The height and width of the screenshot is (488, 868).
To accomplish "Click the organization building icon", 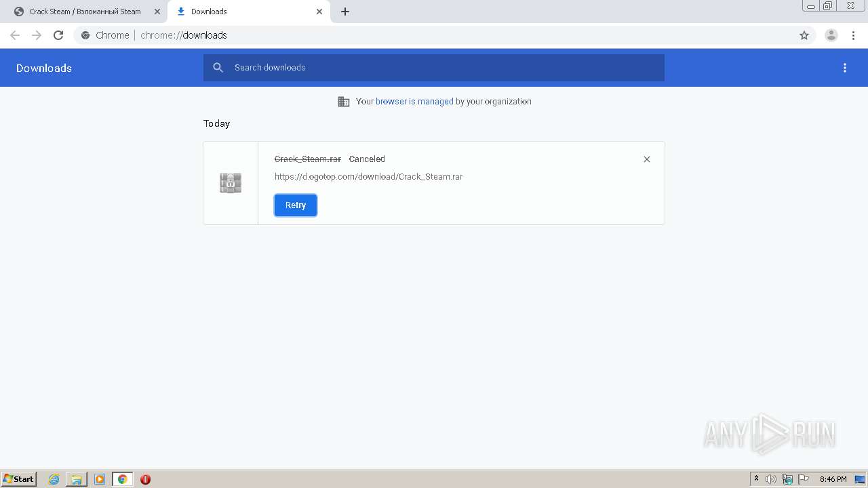I will [344, 102].
